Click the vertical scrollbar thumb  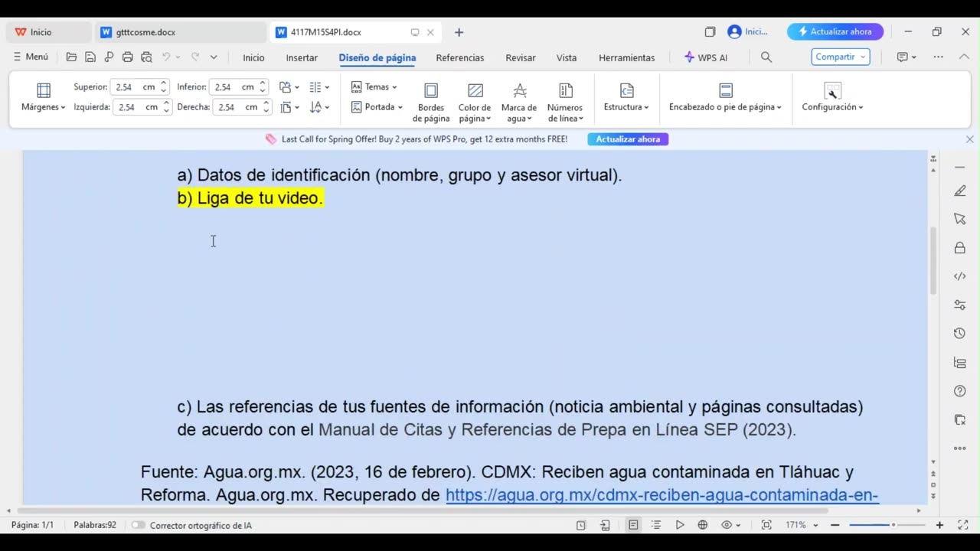pos(933,261)
